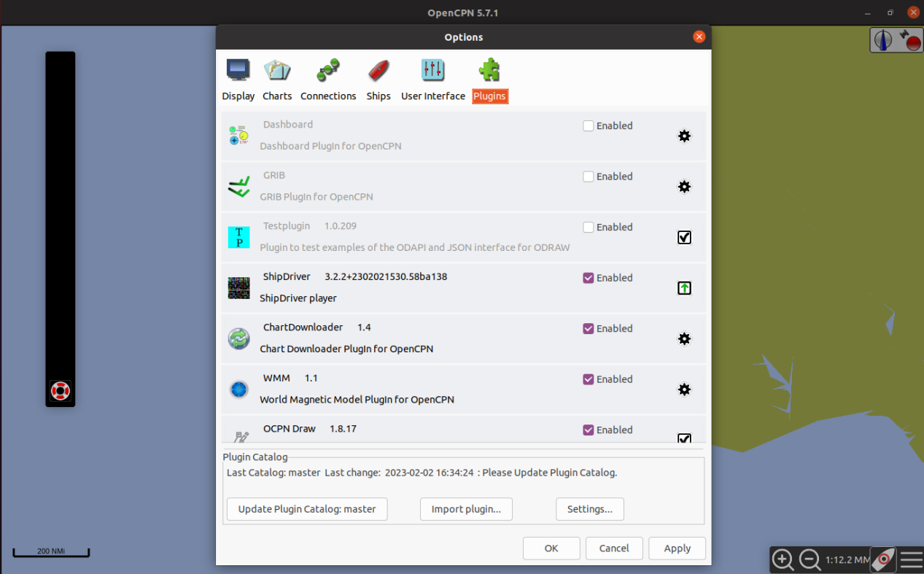Click the chart scale 1:12.2 MM text
924x574 pixels.
point(847,560)
